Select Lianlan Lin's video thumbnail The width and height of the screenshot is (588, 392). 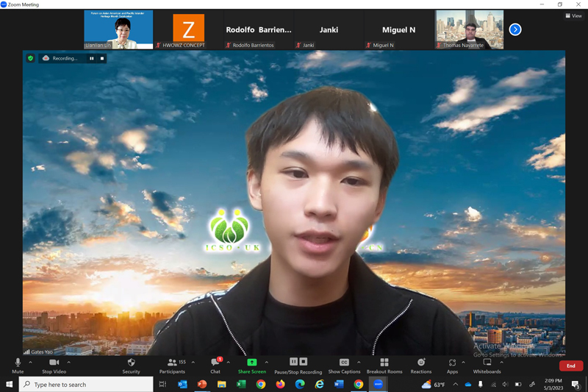point(118,29)
